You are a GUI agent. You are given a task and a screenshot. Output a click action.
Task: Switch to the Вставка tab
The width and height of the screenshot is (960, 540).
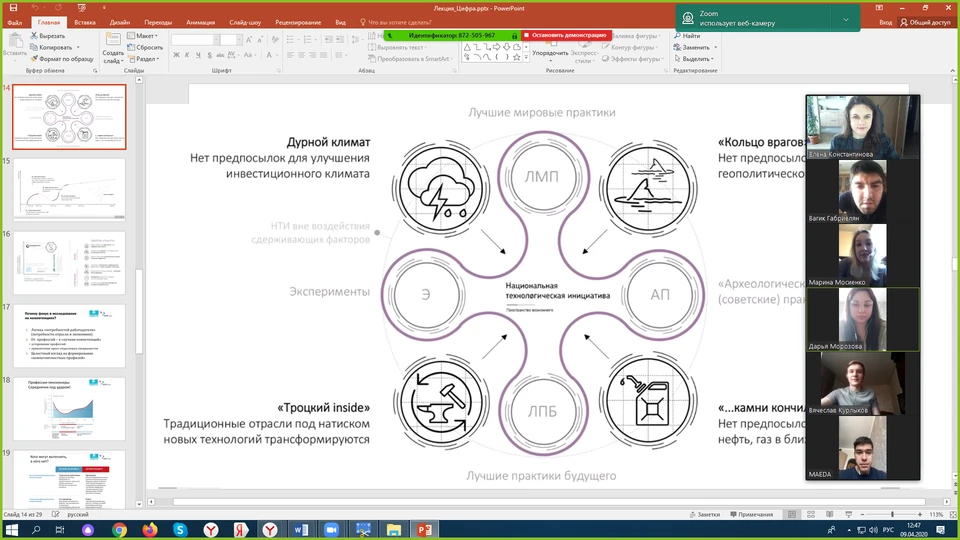point(84,22)
